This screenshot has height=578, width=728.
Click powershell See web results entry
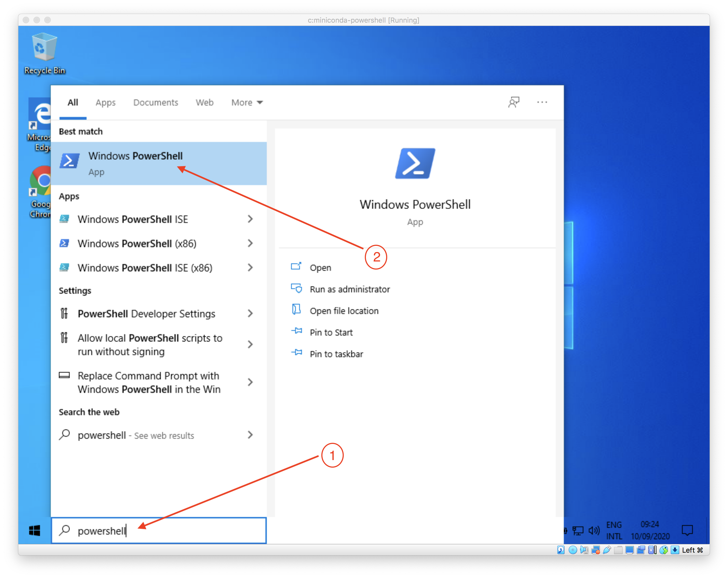[x=159, y=435]
